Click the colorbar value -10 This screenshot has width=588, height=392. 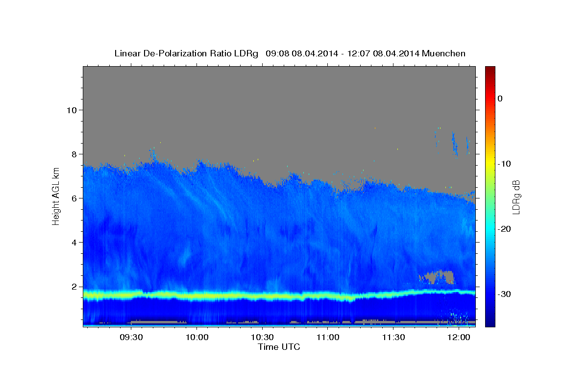coord(504,164)
